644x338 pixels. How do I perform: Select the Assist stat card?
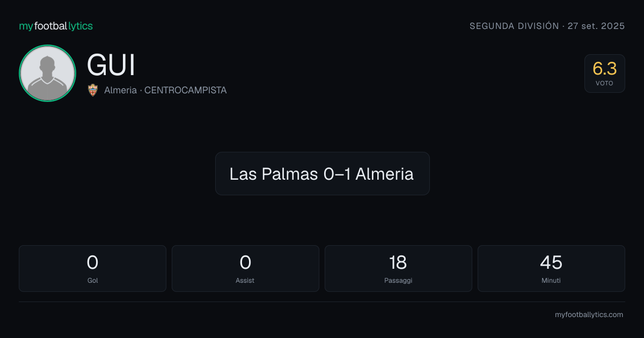coord(245,268)
